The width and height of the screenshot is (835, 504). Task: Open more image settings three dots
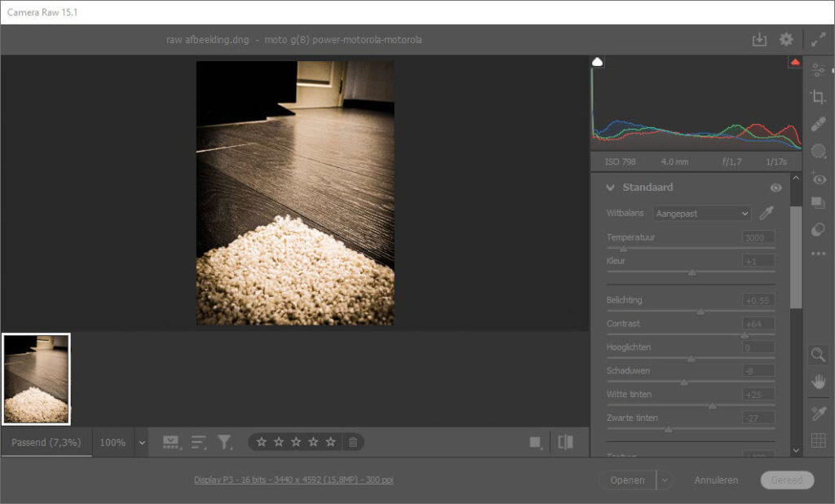pyautogui.click(x=819, y=254)
